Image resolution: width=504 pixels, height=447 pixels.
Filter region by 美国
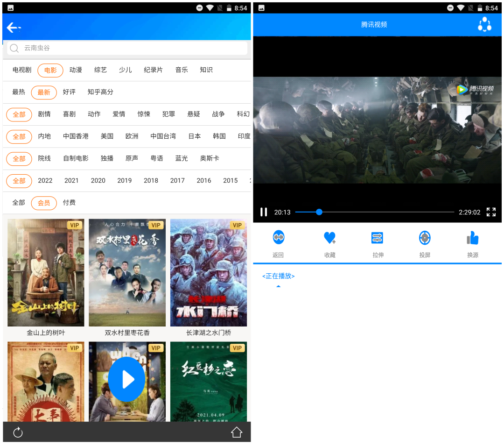107,136
